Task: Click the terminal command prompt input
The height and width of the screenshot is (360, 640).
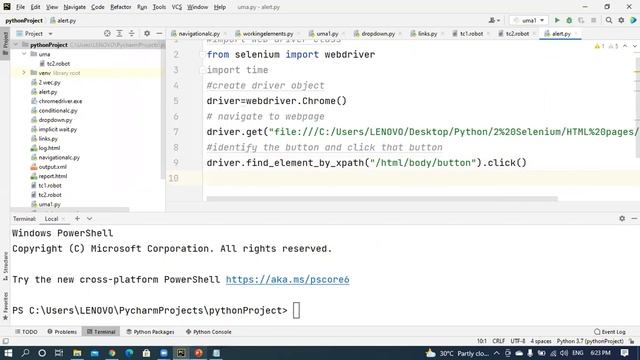Action: (296, 311)
